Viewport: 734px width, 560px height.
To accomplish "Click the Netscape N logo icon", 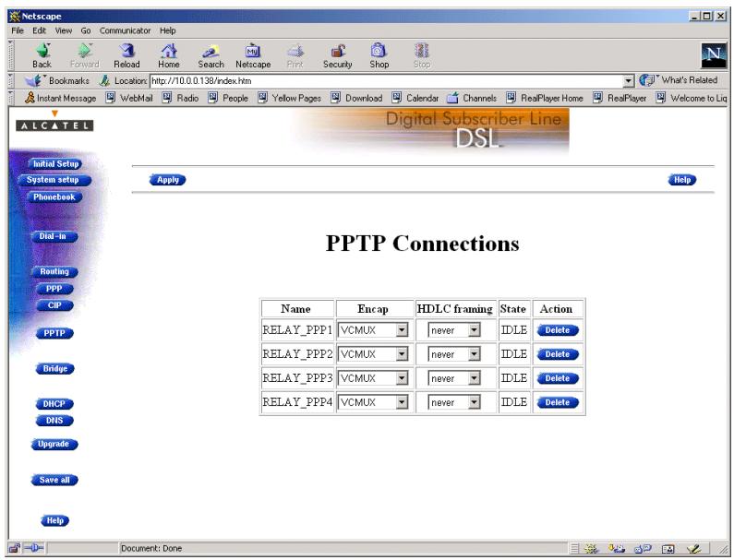I will [714, 55].
